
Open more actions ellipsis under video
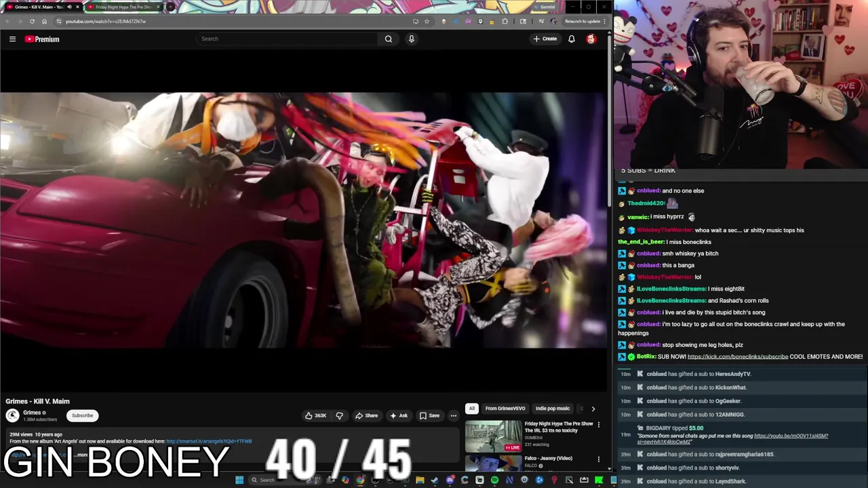point(454,415)
